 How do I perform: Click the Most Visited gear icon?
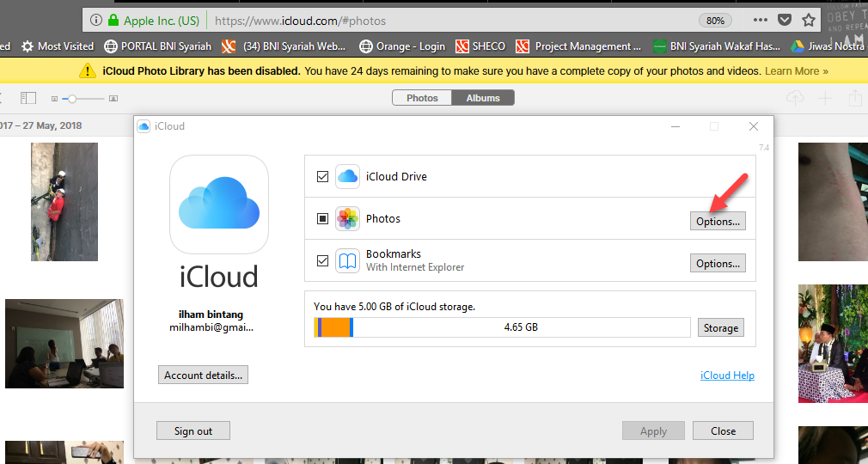pyautogui.click(x=28, y=46)
